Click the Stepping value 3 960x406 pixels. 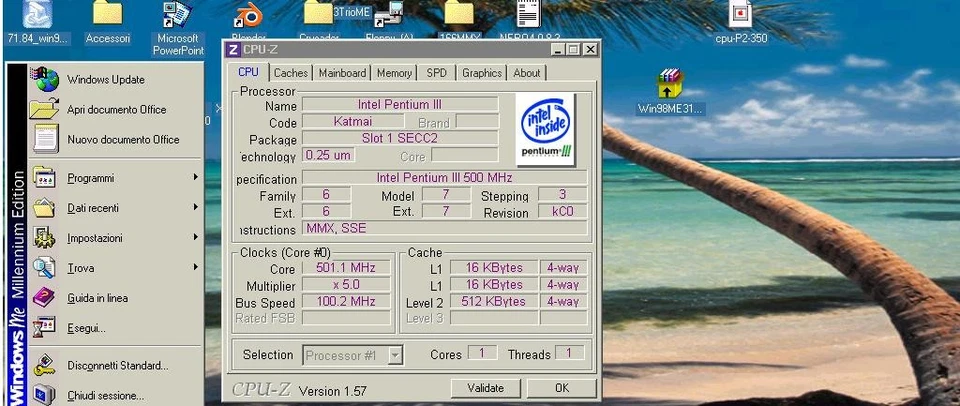562,195
